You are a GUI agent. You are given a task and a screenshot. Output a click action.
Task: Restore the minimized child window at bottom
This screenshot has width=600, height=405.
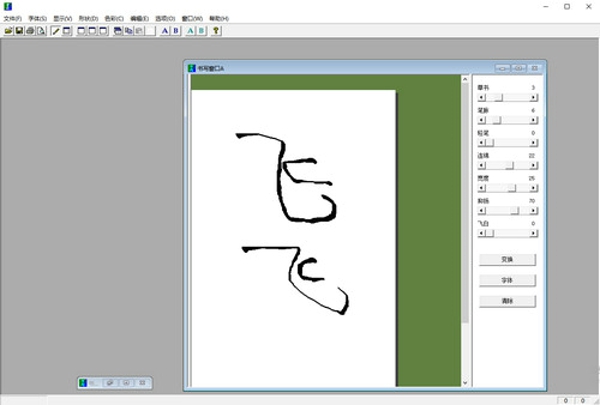pos(128,382)
